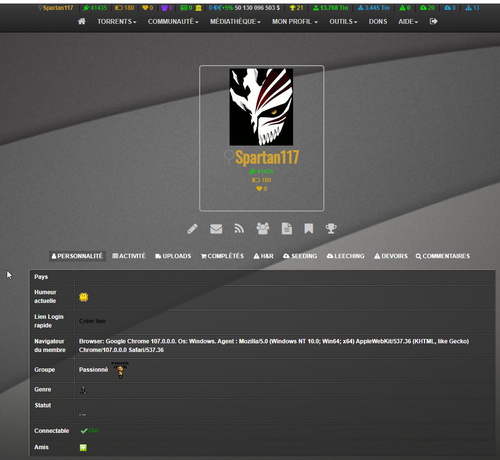This screenshot has width=500, height=460.
Task: Open the COMPLÉTÉS tab
Action: pos(222,256)
